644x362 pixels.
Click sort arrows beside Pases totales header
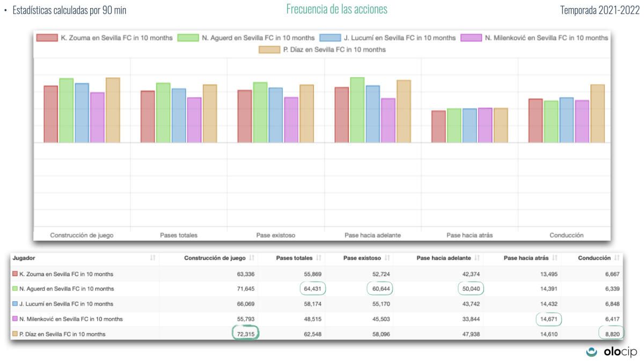tap(319, 258)
